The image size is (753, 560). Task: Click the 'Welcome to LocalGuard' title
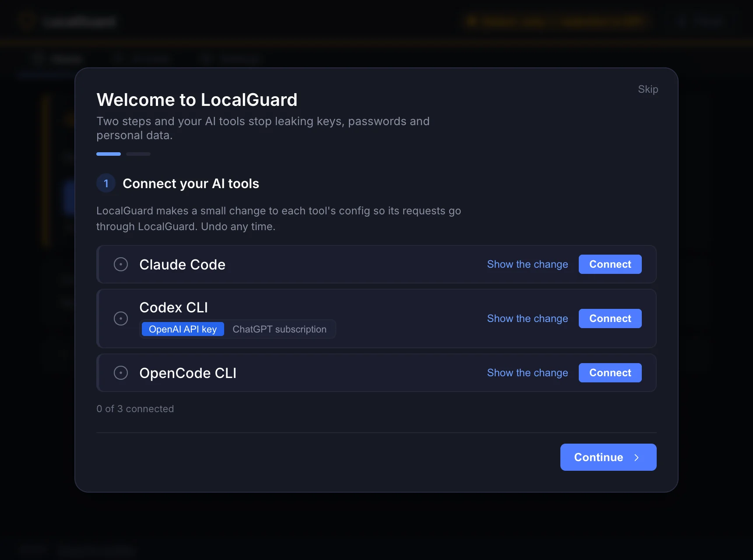pyautogui.click(x=197, y=100)
